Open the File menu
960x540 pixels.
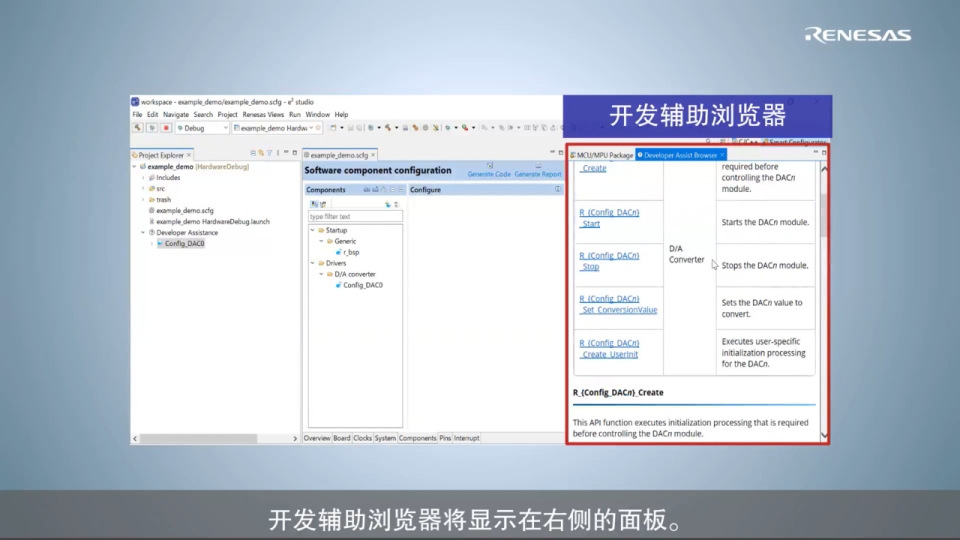click(x=137, y=114)
